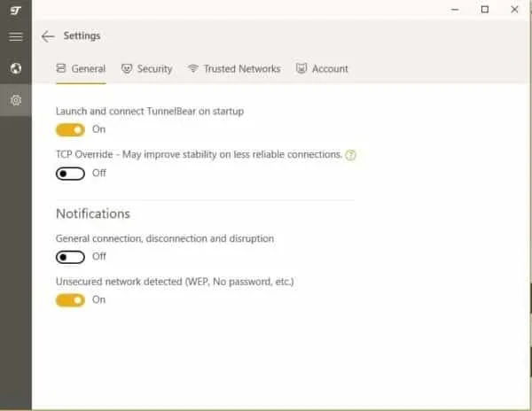Click the bear icon on Account tab
The height and width of the screenshot is (411, 532).
pyautogui.click(x=301, y=69)
